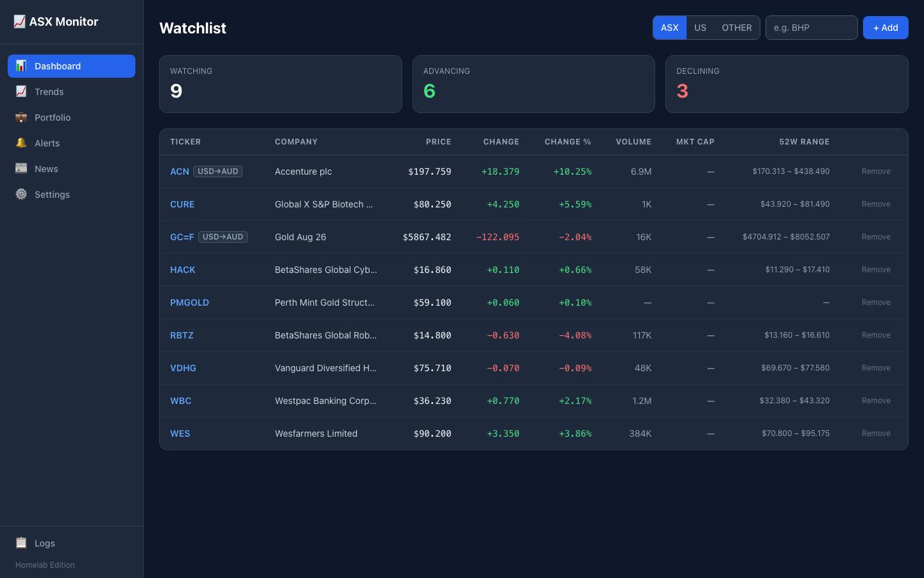Remove HACK from the watchlist
Screen dimensions: 924x578
tap(876, 270)
